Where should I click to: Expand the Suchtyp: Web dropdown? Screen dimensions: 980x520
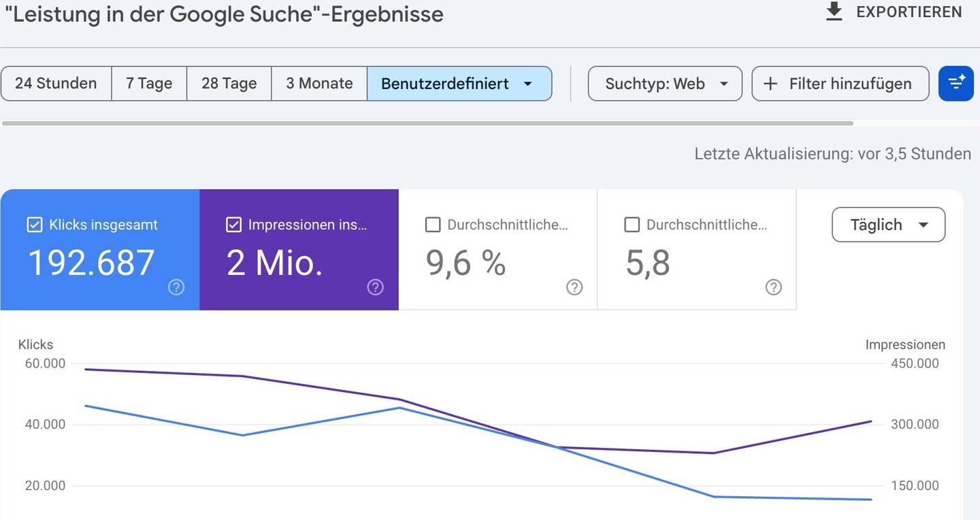tap(665, 84)
